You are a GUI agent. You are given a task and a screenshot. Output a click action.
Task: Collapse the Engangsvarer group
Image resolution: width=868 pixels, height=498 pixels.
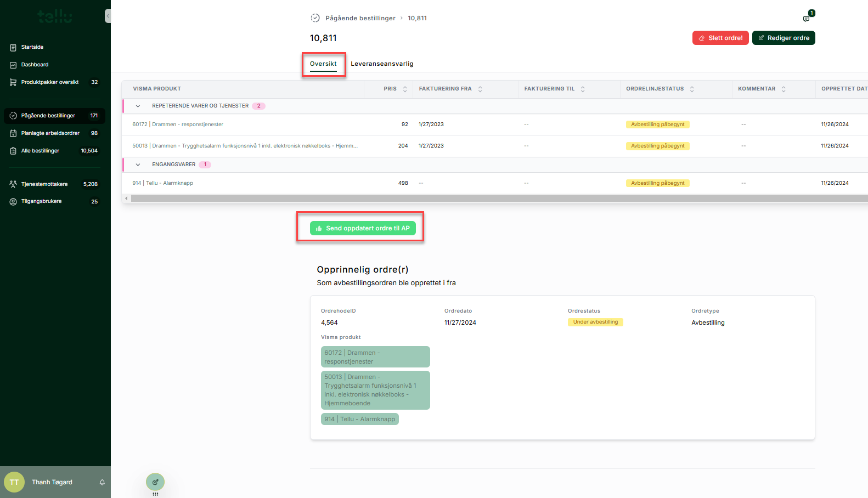(138, 165)
